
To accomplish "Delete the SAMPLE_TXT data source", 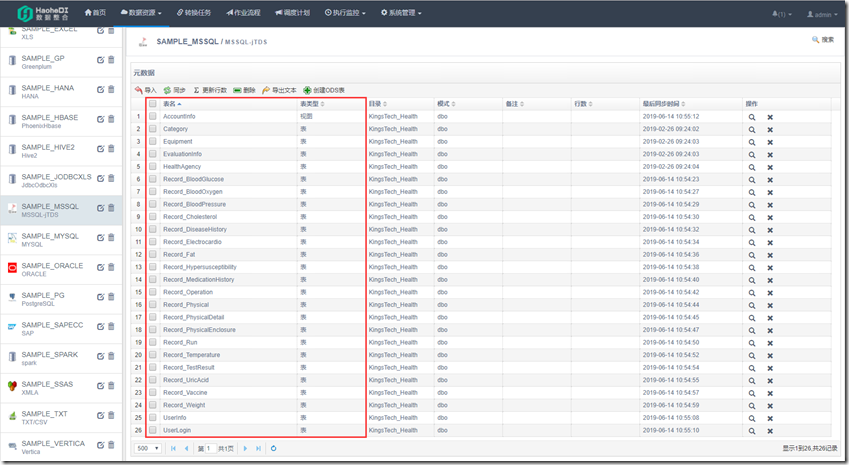I will 111,415.
